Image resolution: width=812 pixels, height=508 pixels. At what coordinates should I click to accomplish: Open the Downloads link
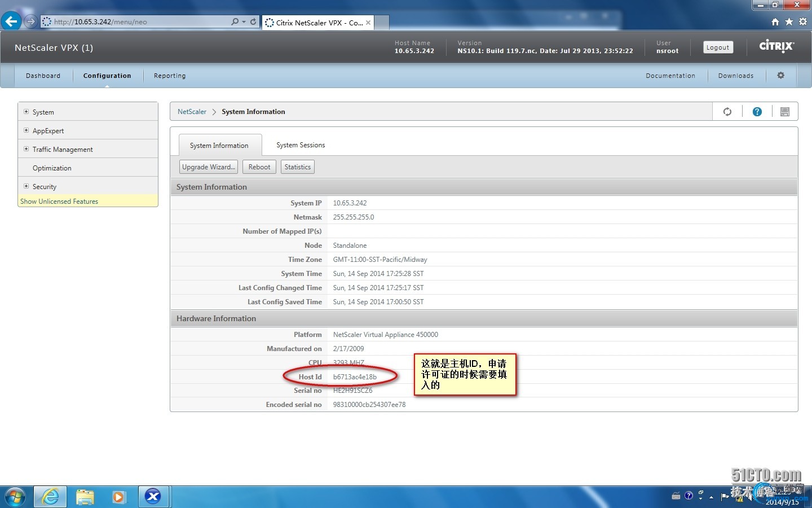[x=736, y=76]
